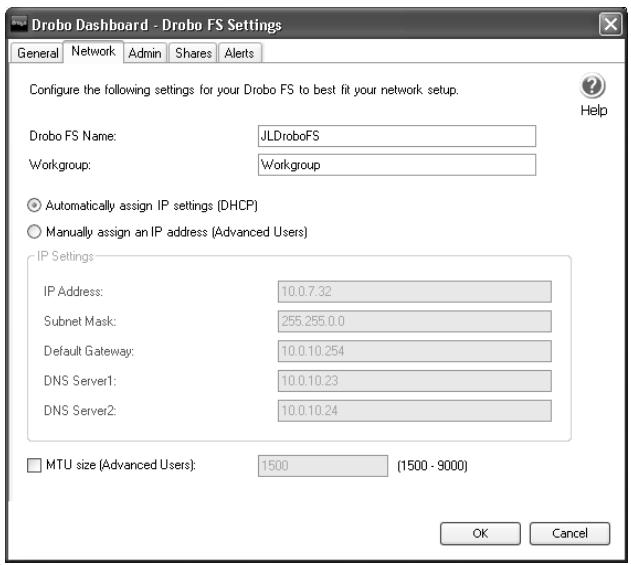Switch to the General tab
This screenshot has width=631, height=565.
pyautogui.click(x=37, y=53)
